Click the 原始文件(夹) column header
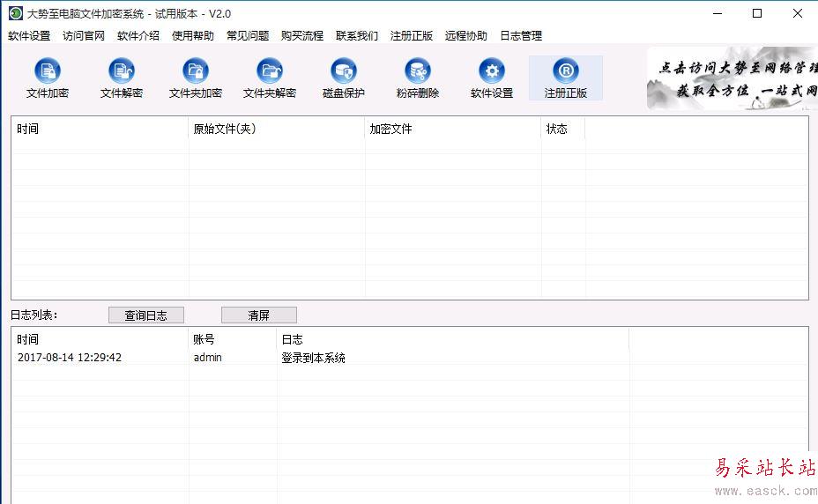The image size is (818, 504). (277, 129)
